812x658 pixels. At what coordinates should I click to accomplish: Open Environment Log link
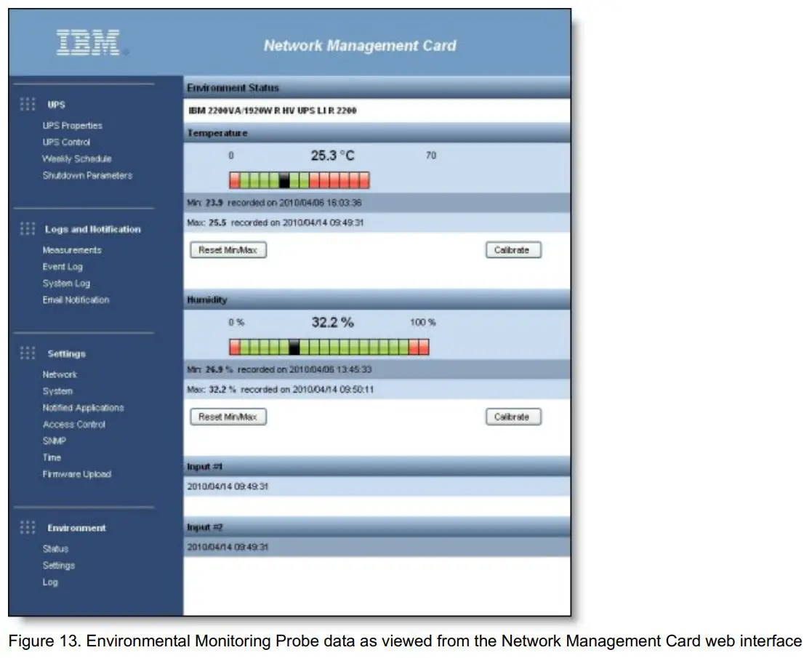click(x=50, y=582)
